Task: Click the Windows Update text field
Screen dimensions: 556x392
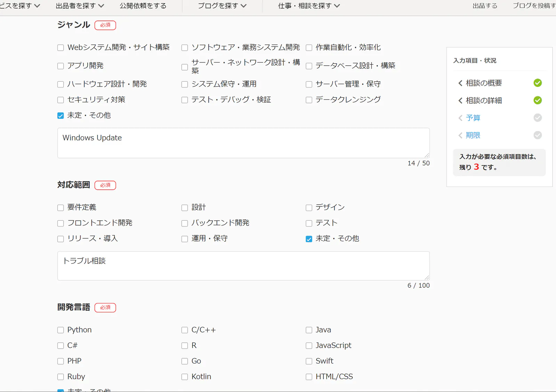Action: (243, 143)
